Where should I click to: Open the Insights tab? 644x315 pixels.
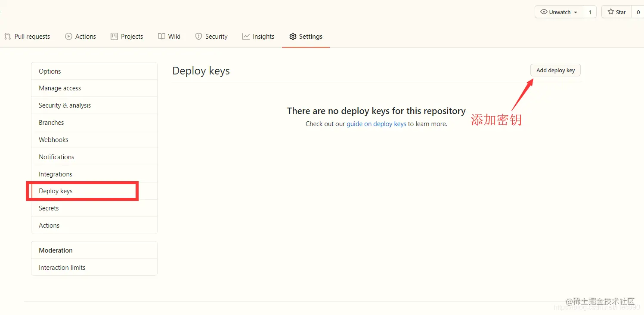(x=258, y=37)
